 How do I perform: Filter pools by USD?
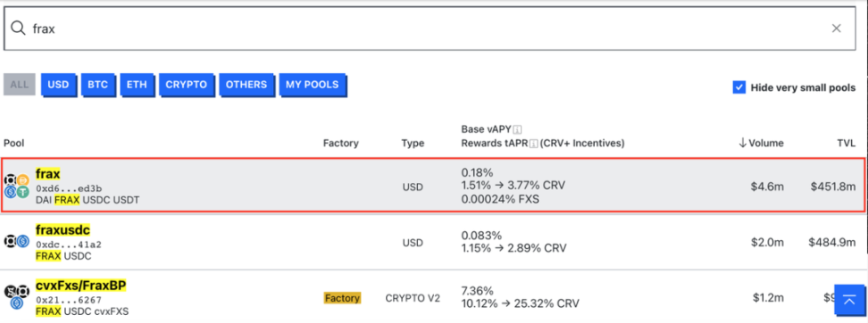pos(59,85)
